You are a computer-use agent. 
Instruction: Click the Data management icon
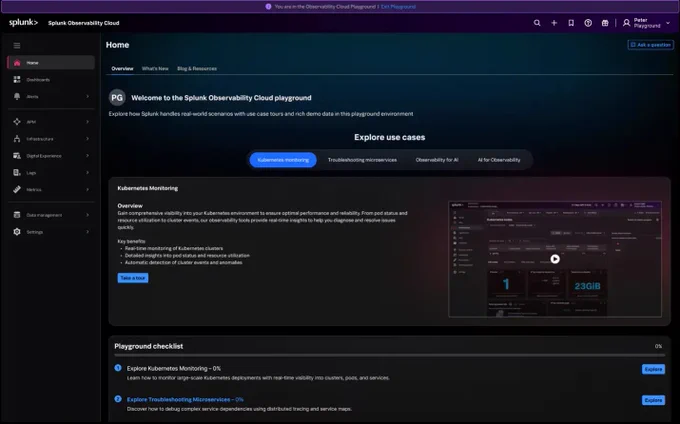coord(17,215)
